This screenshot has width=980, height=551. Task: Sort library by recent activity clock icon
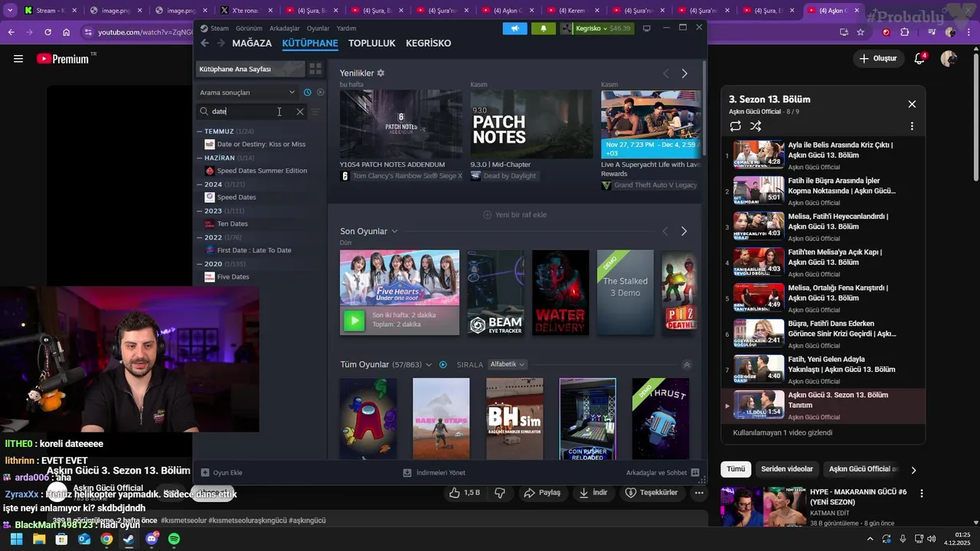tap(307, 93)
